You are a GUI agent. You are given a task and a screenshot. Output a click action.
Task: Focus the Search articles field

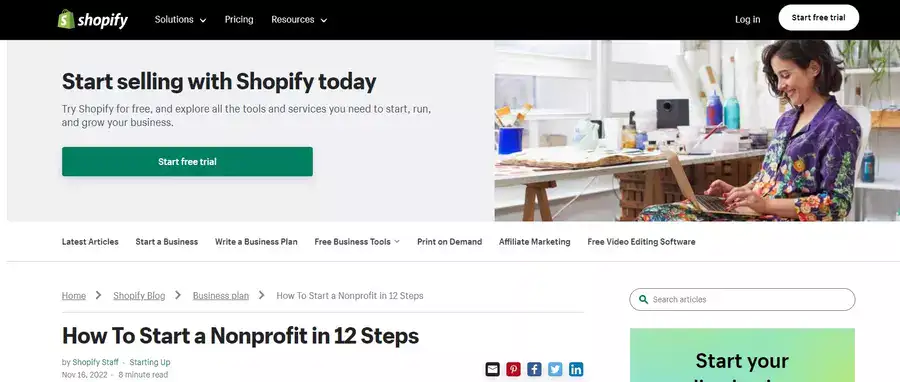pyautogui.click(x=742, y=299)
